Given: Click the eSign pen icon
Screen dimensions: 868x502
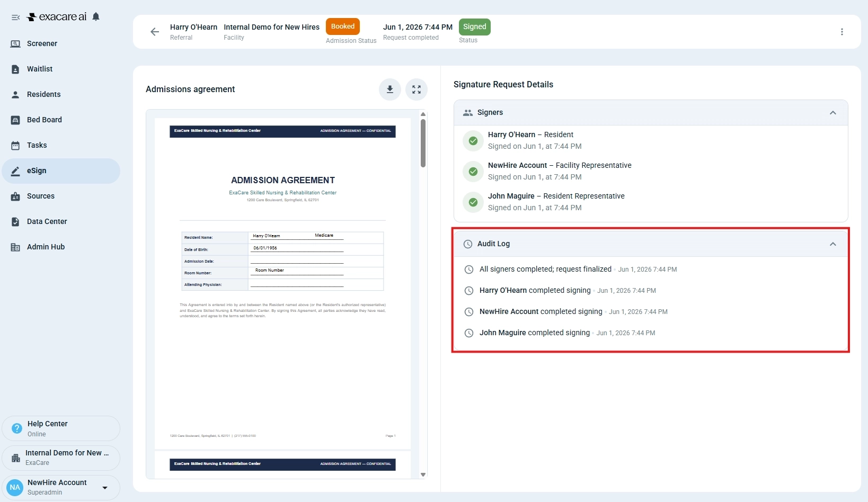Looking at the screenshot, I should pyautogui.click(x=15, y=171).
